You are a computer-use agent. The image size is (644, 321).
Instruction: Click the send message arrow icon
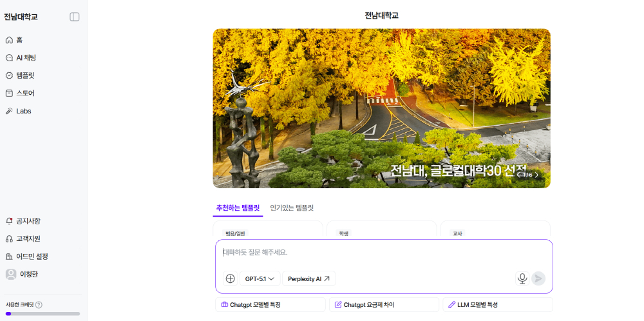[538, 278]
